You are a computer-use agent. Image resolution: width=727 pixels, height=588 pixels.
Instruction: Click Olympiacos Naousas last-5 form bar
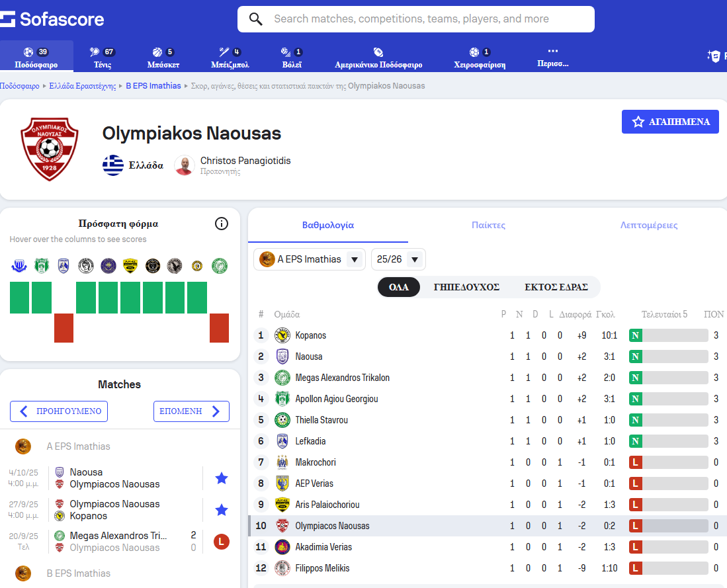(x=668, y=526)
